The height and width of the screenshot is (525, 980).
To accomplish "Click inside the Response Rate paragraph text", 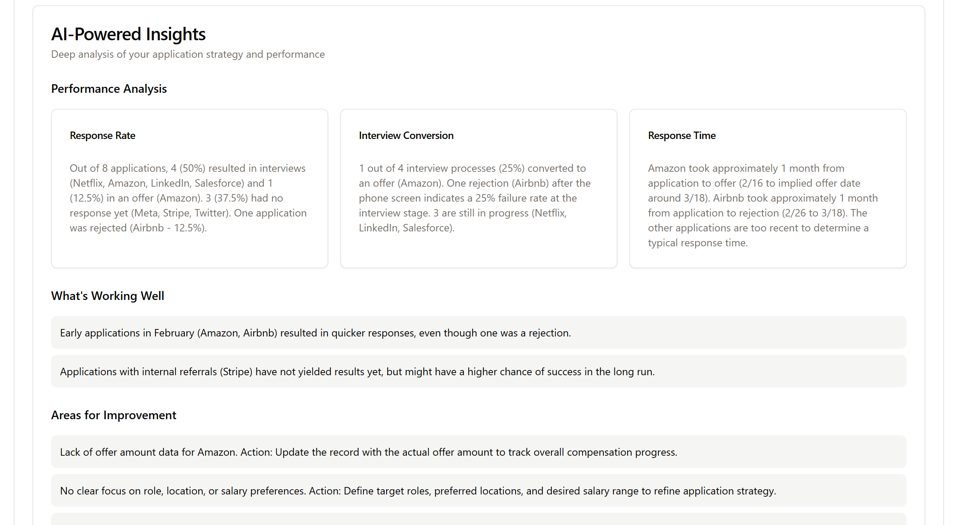I will tap(187, 198).
